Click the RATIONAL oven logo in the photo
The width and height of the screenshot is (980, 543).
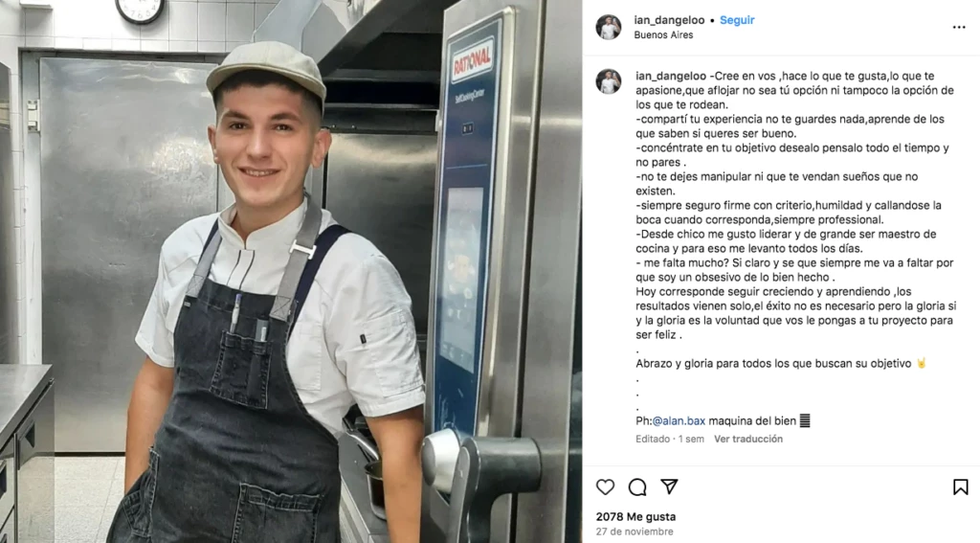pos(473,62)
